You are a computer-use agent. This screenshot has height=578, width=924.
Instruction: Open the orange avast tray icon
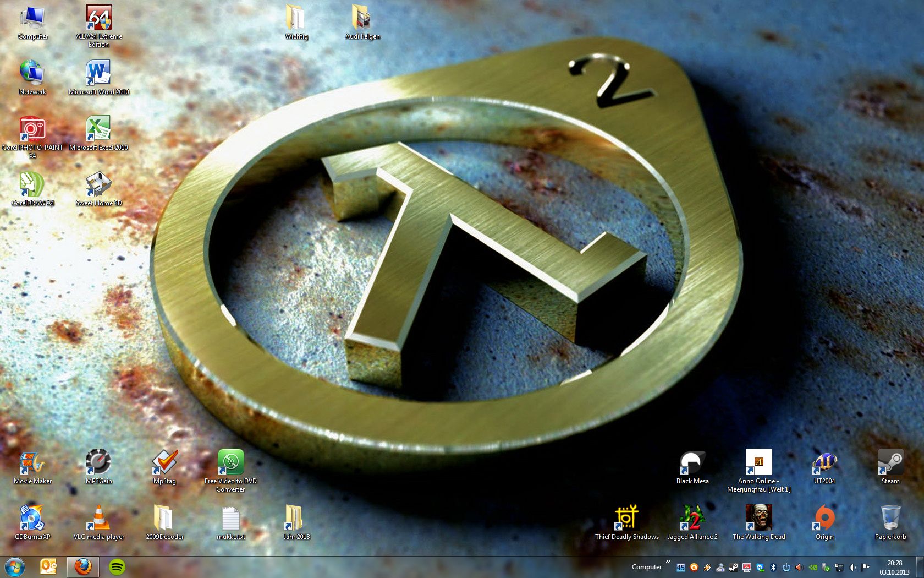tap(694, 568)
